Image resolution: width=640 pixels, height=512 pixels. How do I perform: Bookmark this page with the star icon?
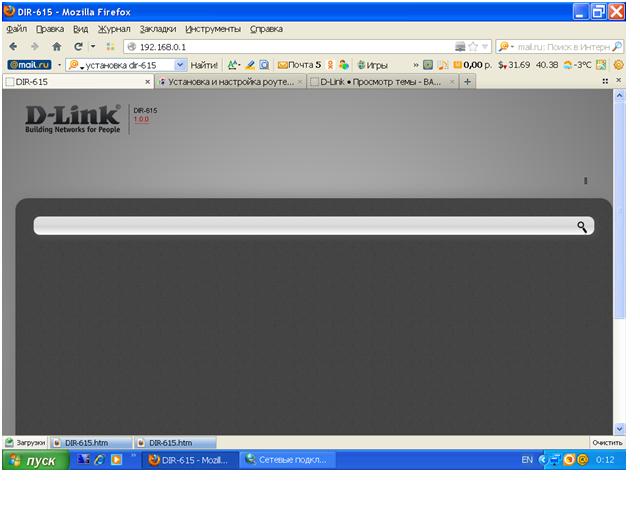tap(473, 47)
